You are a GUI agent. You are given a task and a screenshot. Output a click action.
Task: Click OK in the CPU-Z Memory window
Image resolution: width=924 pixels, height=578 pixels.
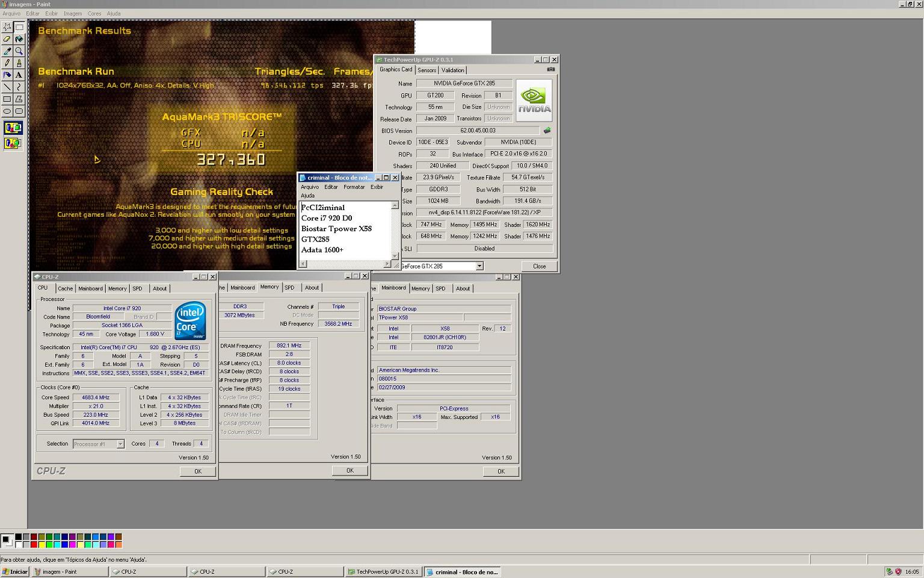click(350, 471)
